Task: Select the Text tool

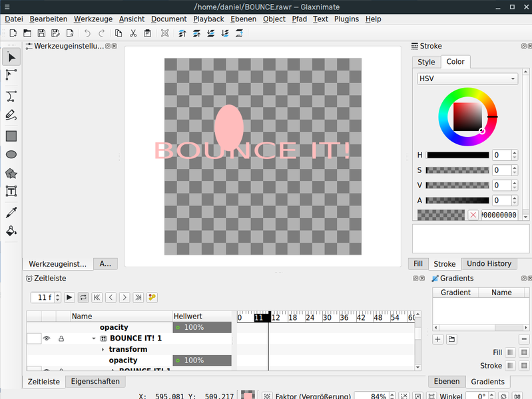Action: click(11, 192)
